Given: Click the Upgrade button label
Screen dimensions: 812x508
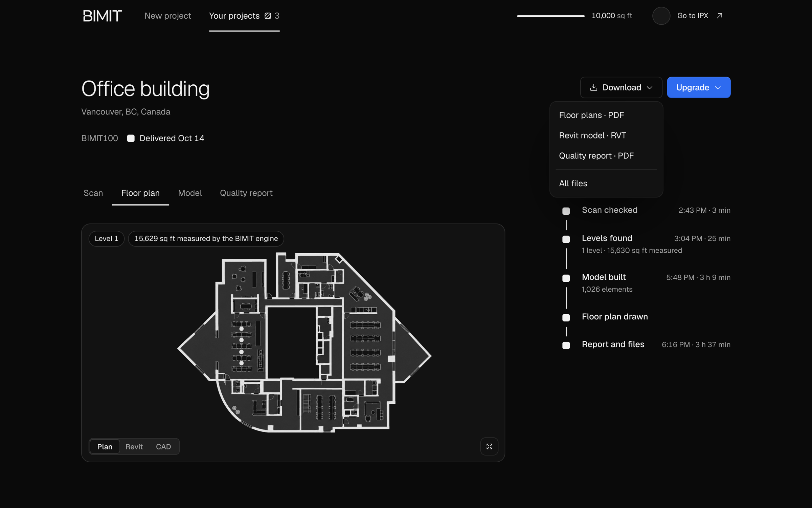Looking at the screenshot, I should tap(693, 87).
